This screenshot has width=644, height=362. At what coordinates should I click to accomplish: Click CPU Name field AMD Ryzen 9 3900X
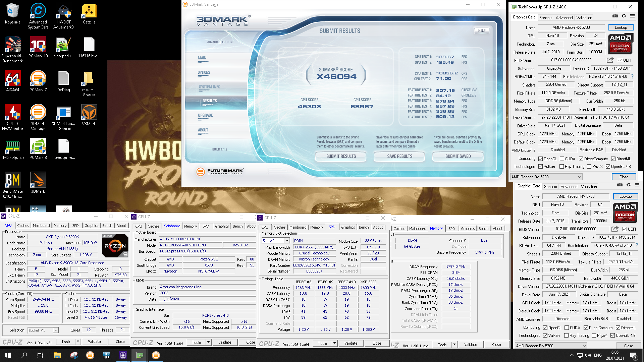[62, 237]
